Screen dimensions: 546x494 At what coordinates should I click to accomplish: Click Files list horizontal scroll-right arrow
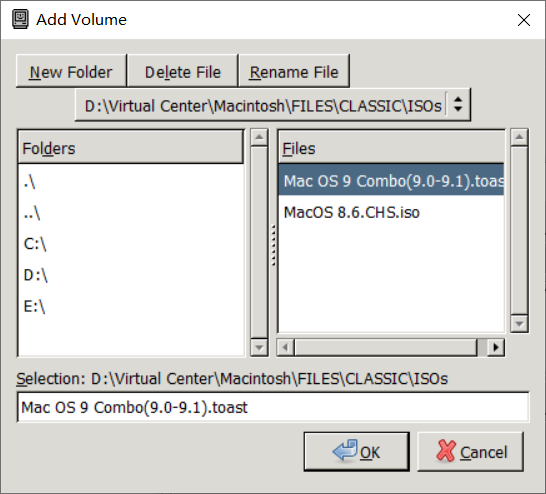[x=496, y=347]
